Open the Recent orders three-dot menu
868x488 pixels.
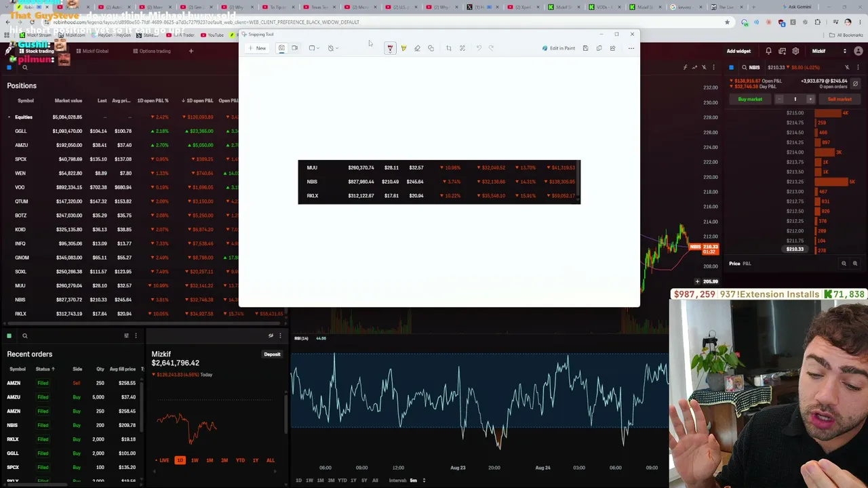coord(136,335)
